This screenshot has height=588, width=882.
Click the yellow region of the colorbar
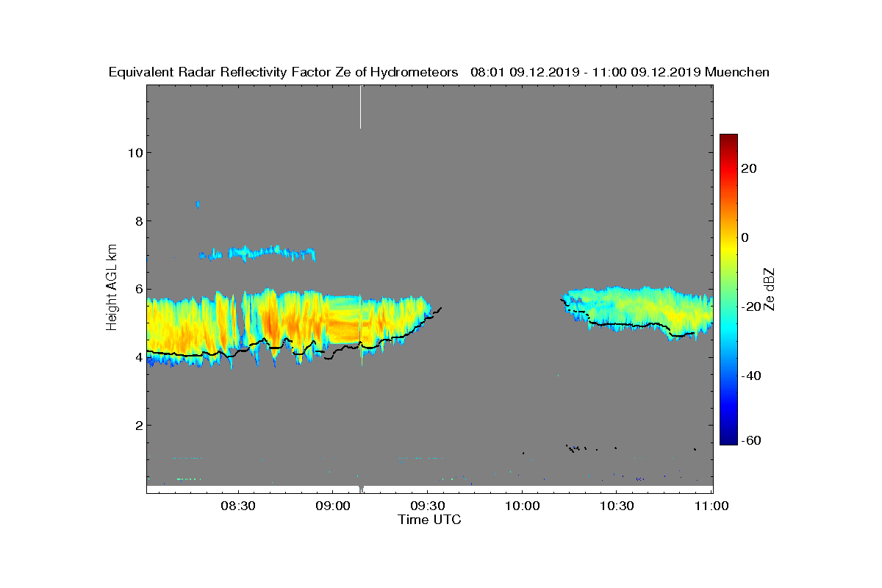728,246
